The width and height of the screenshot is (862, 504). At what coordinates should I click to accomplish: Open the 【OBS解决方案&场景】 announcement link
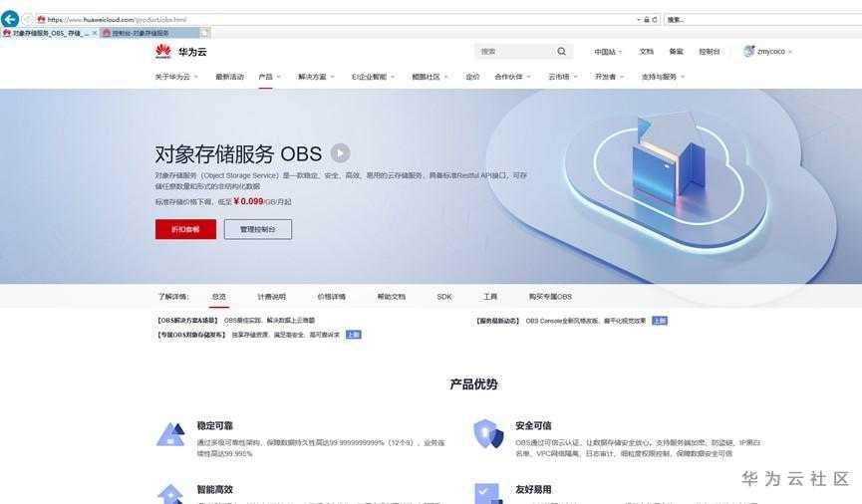click(235, 320)
